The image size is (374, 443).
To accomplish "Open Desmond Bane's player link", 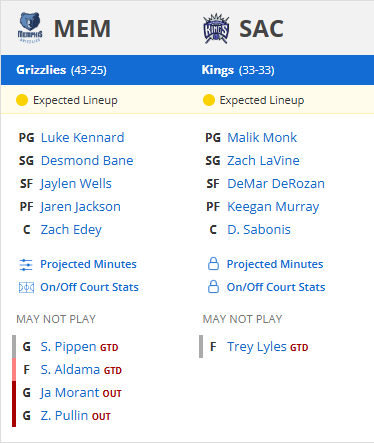I will click(x=87, y=160).
